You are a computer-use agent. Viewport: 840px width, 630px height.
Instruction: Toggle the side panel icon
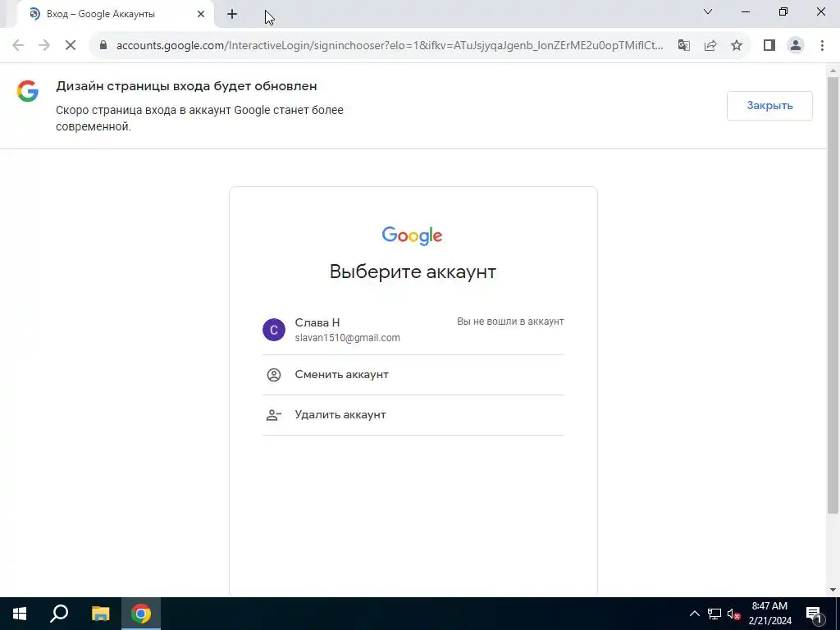(x=769, y=46)
